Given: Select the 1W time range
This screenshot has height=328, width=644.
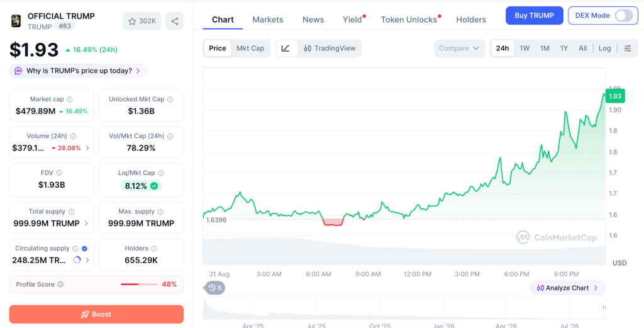Looking at the screenshot, I should tap(525, 48).
